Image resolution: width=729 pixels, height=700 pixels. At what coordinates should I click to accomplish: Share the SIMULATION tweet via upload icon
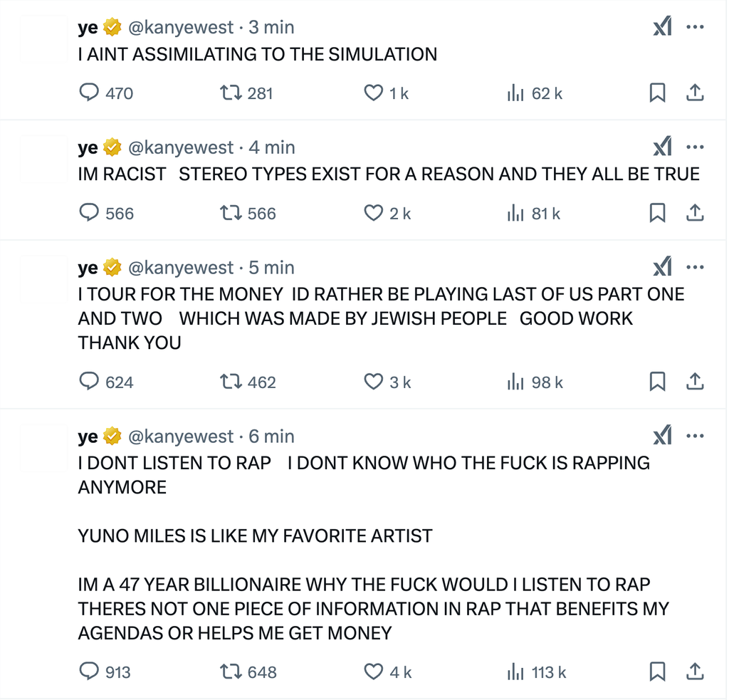(695, 93)
